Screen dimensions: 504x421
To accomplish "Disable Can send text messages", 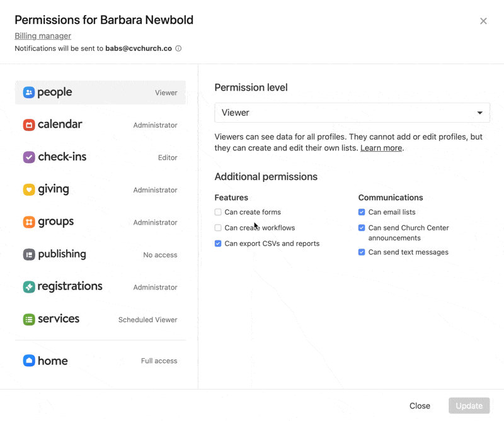I will click(x=362, y=252).
